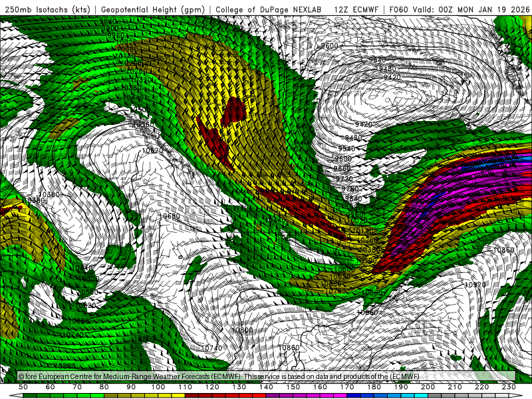The width and height of the screenshot is (532, 399).
Task: Click the 190 value on the legend
Action: coord(401,387)
